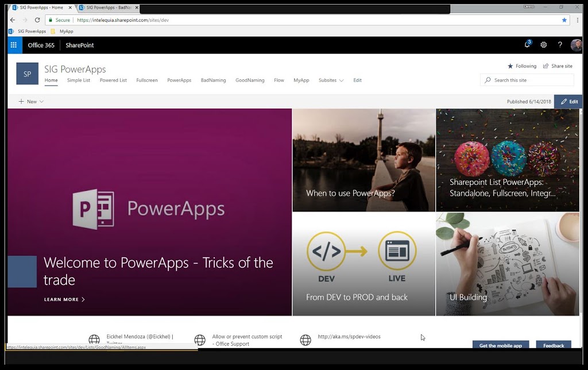
Task: Open MyApp bookmark folder
Action: pyautogui.click(x=62, y=31)
